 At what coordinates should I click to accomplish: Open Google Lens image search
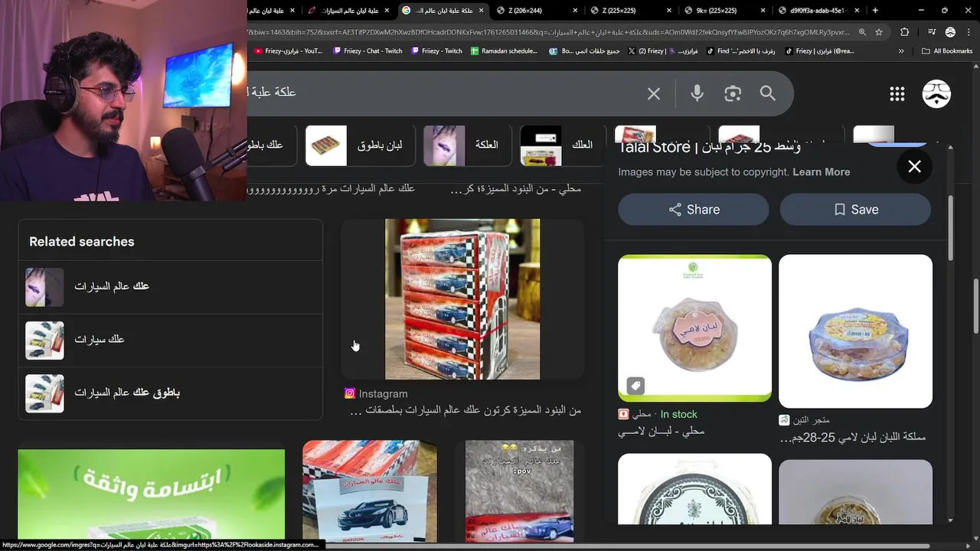click(733, 93)
